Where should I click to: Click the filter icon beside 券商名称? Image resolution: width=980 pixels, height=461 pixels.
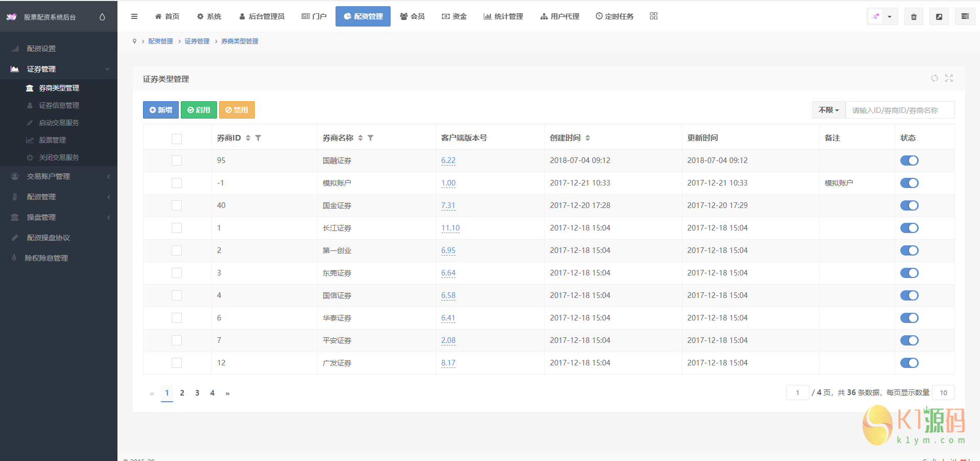coord(371,138)
